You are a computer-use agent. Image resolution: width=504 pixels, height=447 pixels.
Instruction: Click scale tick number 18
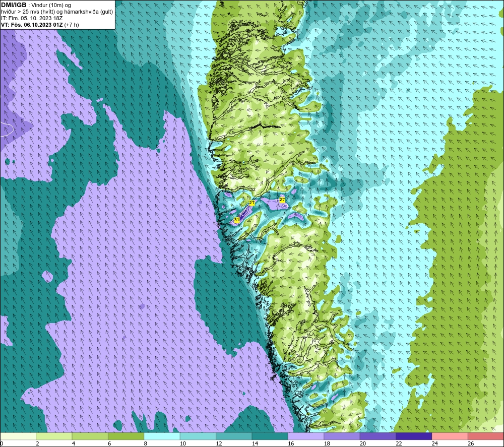[327, 443]
